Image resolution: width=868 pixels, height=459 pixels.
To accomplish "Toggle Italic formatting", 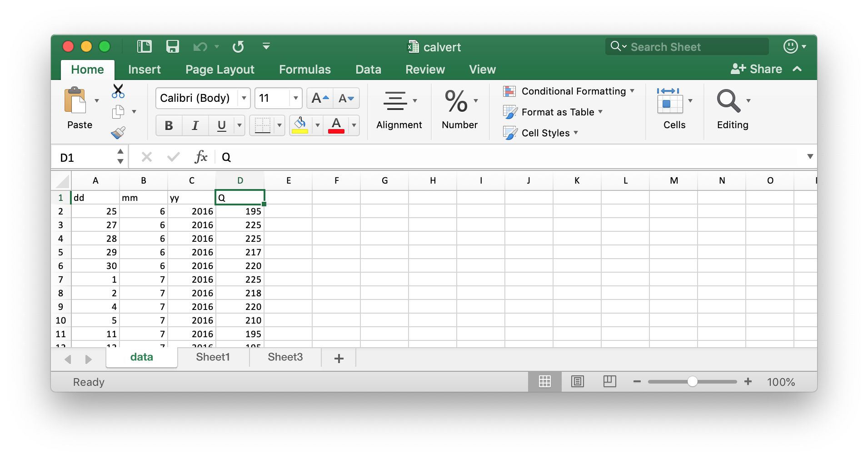I will point(195,125).
